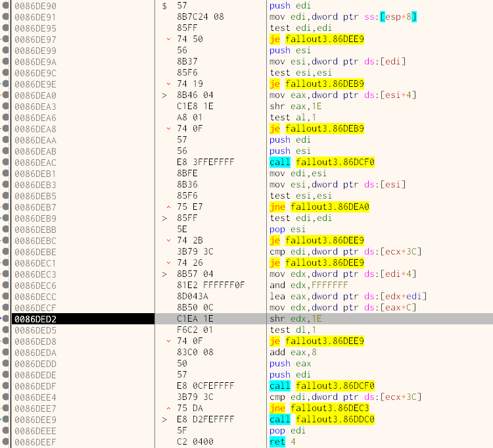Click the red down-jump arrow beside bytes 74 50
493x448 pixels.
point(168,39)
